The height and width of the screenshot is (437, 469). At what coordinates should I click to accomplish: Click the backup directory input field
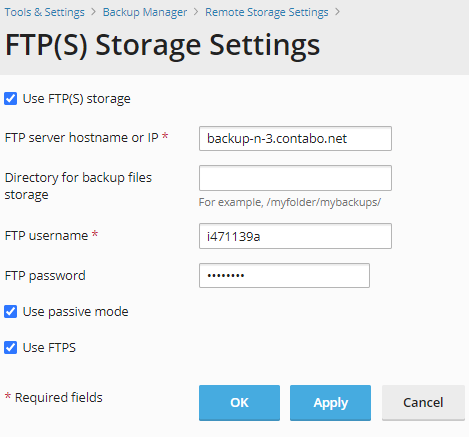[295, 178]
